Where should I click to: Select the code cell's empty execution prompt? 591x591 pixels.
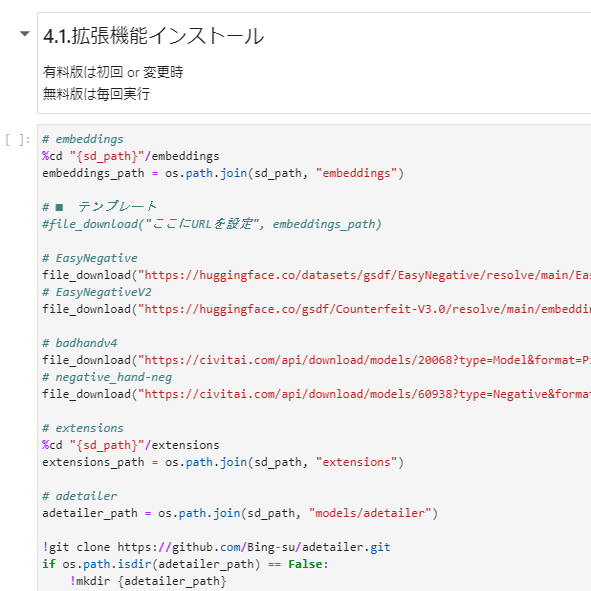[18, 139]
